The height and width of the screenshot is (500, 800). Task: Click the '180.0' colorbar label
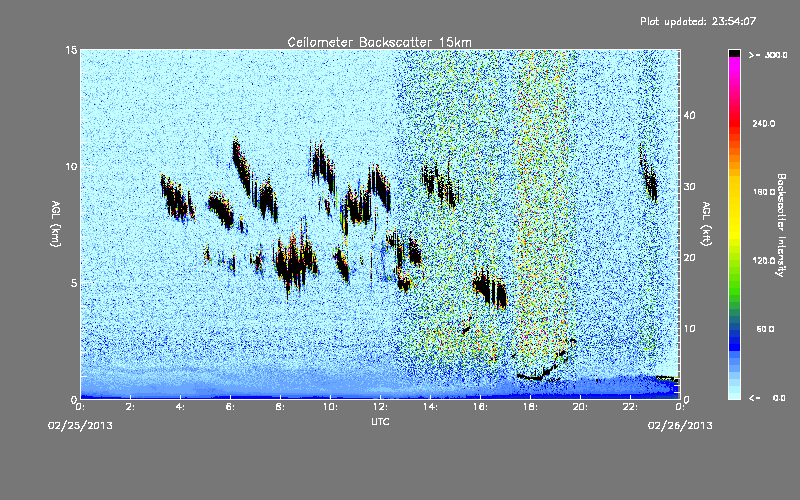point(764,192)
